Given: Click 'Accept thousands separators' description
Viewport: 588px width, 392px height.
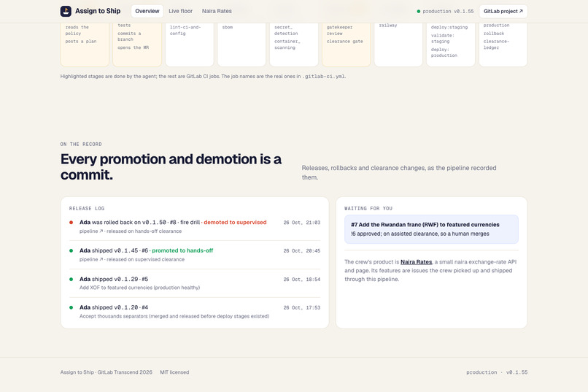Looking at the screenshot, I should click(174, 316).
